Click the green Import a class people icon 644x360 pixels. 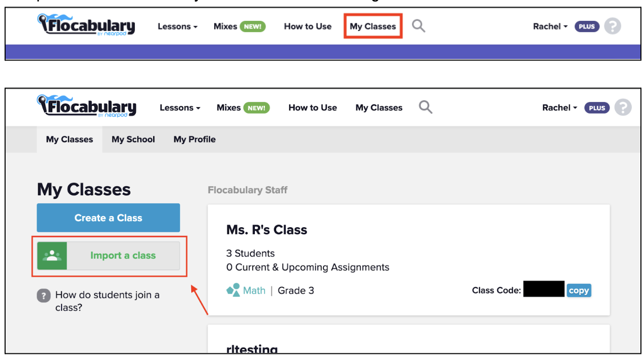point(52,256)
